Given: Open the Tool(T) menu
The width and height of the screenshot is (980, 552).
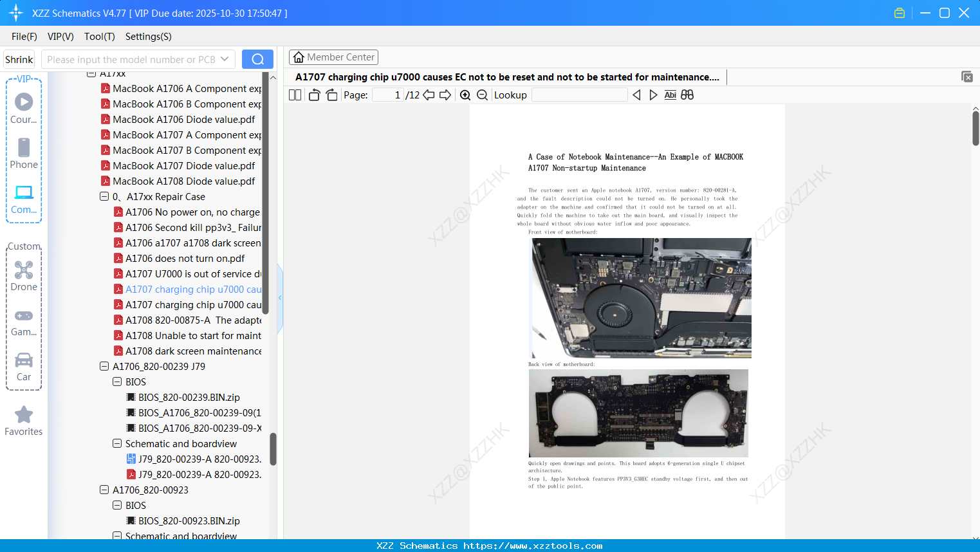Looking at the screenshot, I should 100,37.
